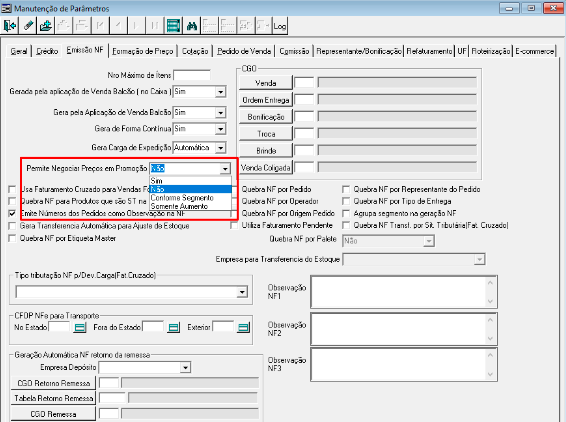Click the exit door icon in toolbar

10,26
